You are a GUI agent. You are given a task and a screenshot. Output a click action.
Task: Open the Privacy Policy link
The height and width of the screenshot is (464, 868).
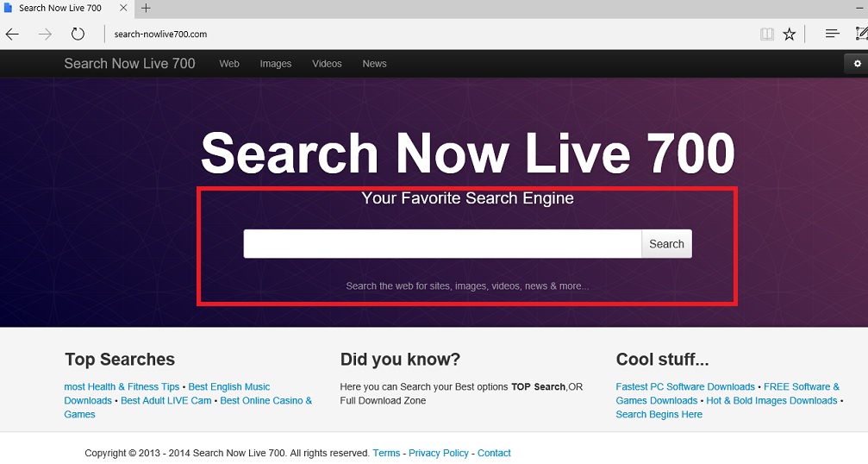(x=439, y=453)
